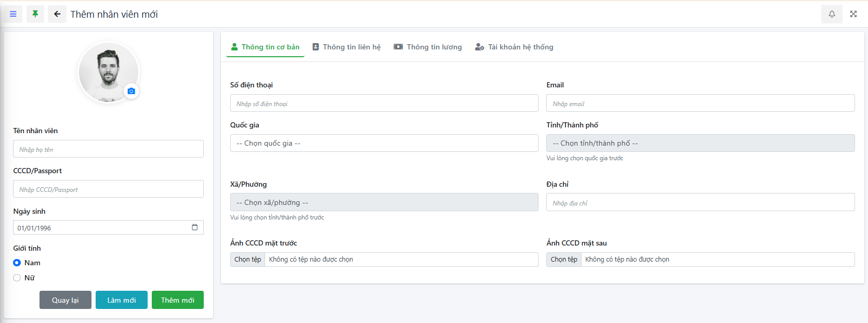Switch to Thông tin lương tab
The width and height of the screenshot is (868, 323).
coord(428,47)
